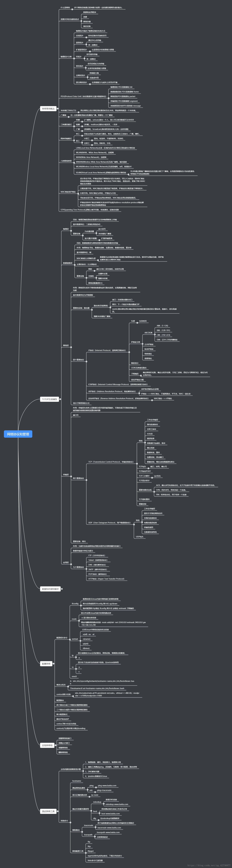The height and width of the screenshot is (868, 232).
Task: Select the 实现网络组 branch node
Action: 47,745
